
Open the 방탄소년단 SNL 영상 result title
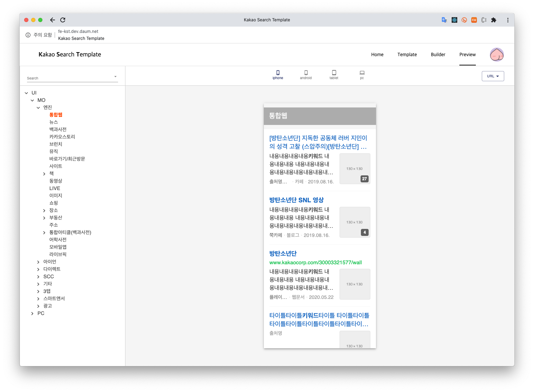pyautogui.click(x=296, y=200)
